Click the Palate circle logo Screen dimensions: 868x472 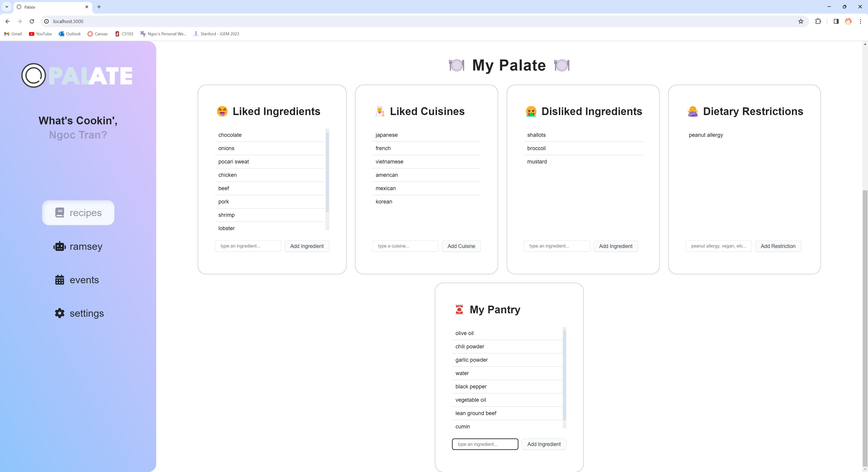point(33,76)
